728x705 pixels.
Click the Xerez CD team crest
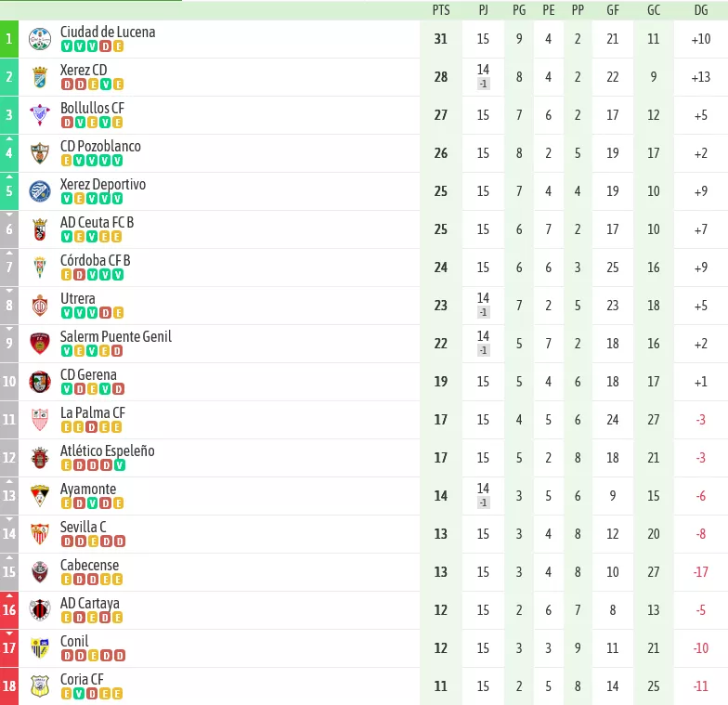click(40, 77)
